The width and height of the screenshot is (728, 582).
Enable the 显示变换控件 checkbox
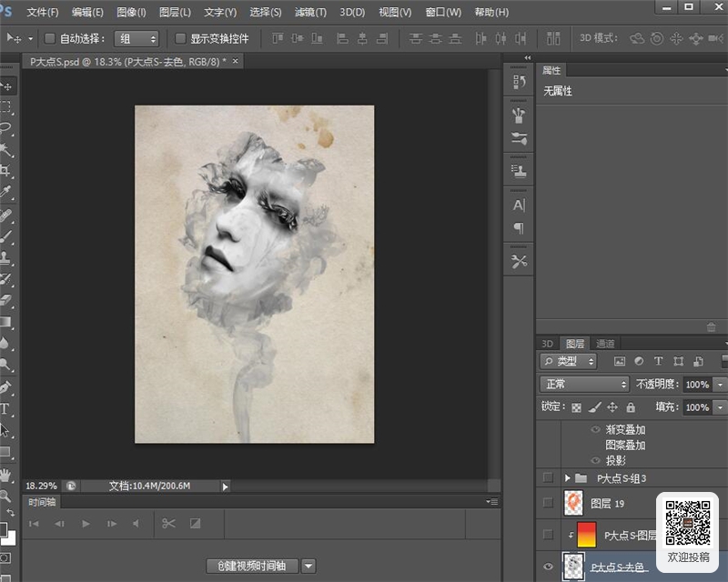coord(180,38)
